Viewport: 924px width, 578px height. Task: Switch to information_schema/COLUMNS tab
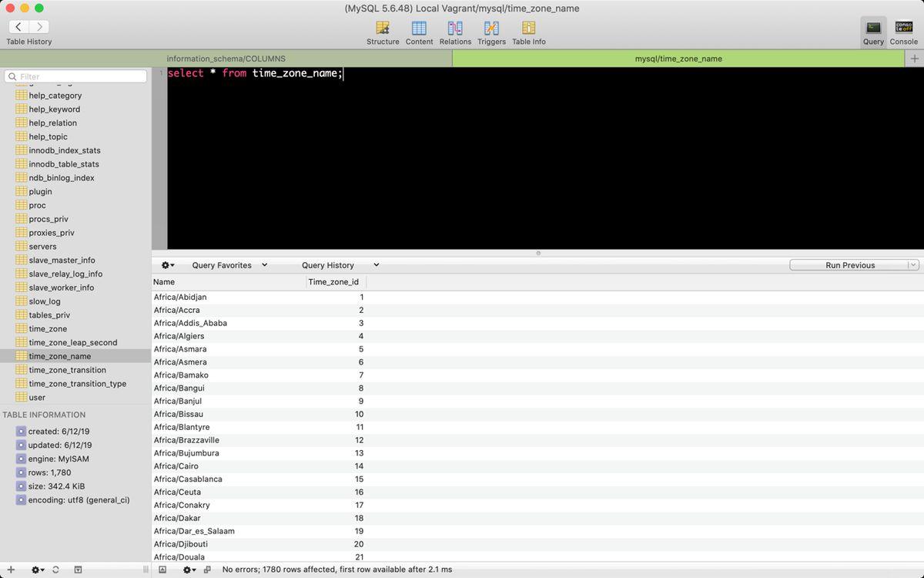(226, 59)
